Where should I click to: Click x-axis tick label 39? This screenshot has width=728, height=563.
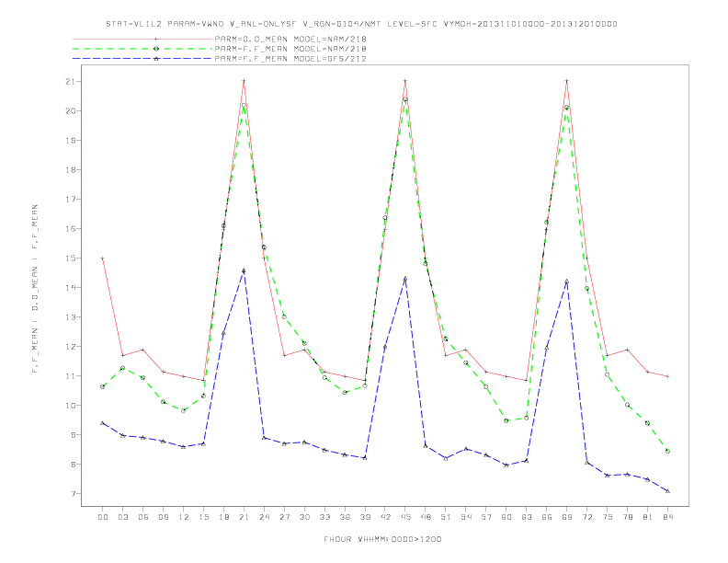click(x=365, y=517)
